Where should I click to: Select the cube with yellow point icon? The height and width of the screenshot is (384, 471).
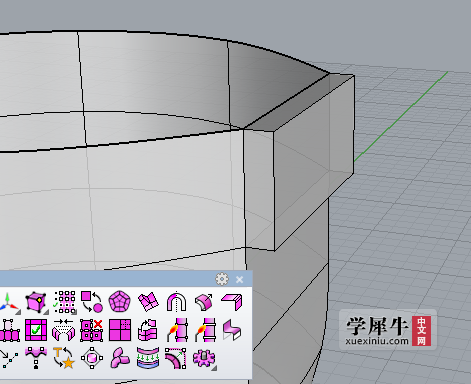36,302
